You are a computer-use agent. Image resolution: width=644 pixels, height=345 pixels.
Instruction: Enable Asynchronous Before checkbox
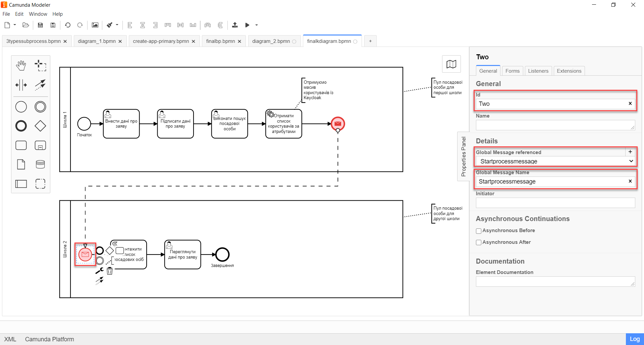[x=479, y=231]
